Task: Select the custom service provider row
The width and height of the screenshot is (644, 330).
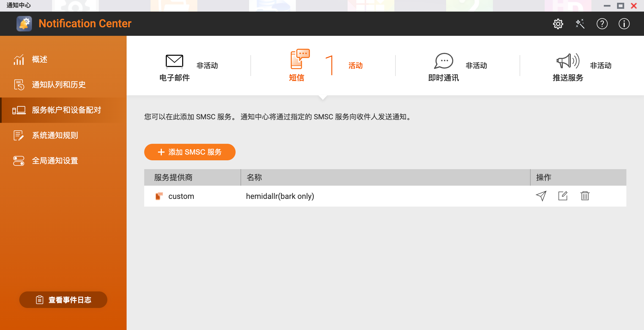Action: (181, 196)
